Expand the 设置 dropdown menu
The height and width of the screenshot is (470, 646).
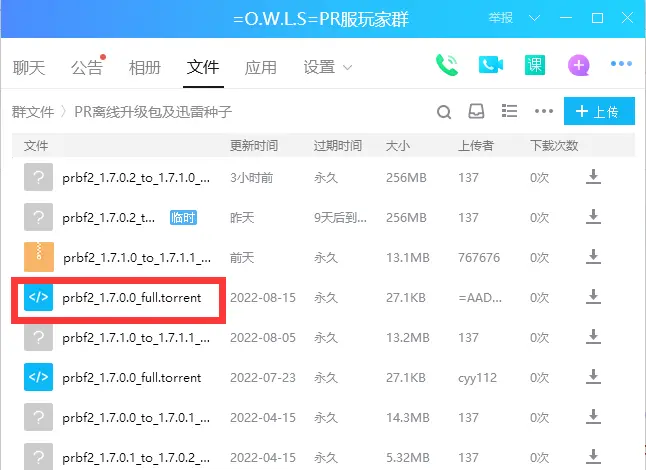tap(328, 68)
